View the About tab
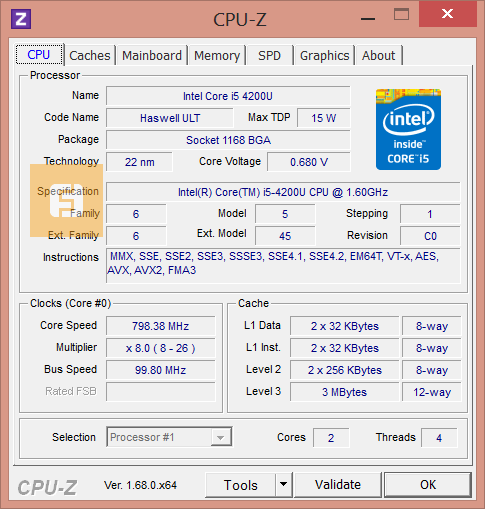The width and height of the screenshot is (485, 509). tap(379, 55)
